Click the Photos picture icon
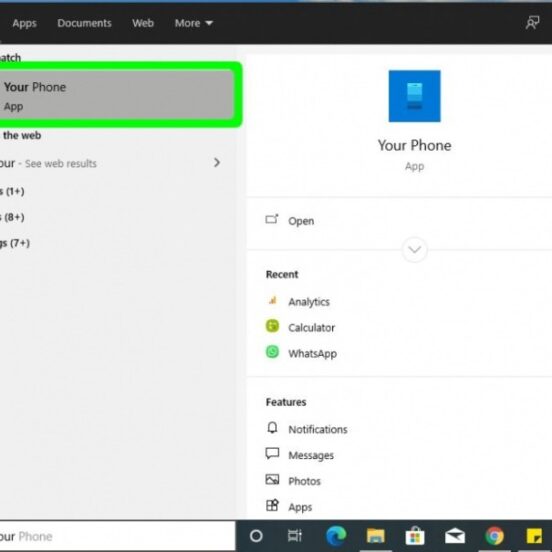Viewport: 552px width, 552px height. tap(272, 479)
